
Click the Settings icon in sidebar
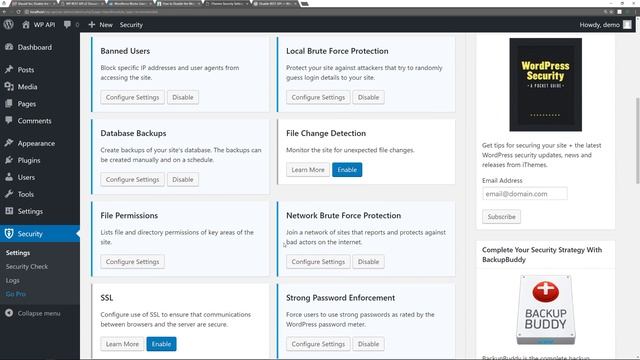tap(9, 211)
